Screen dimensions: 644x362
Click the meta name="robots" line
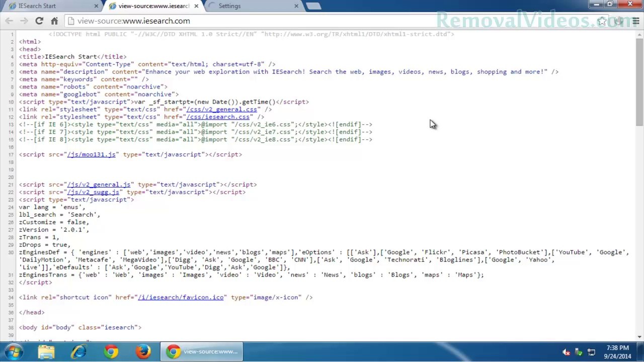[x=93, y=86]
